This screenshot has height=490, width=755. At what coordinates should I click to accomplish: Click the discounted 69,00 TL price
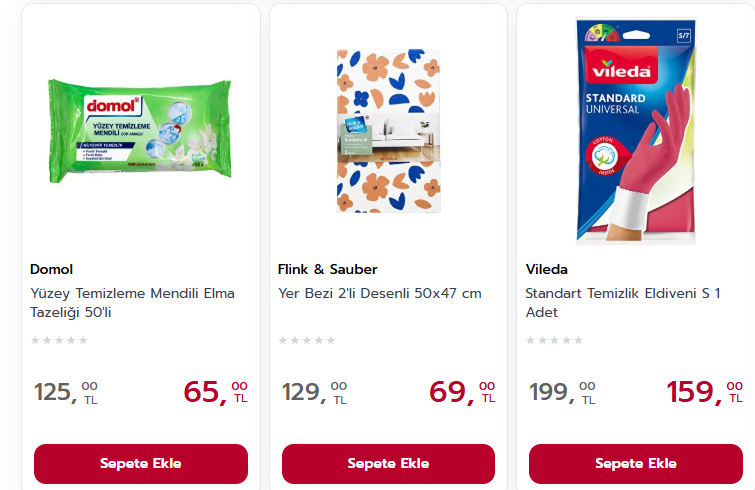462,392
